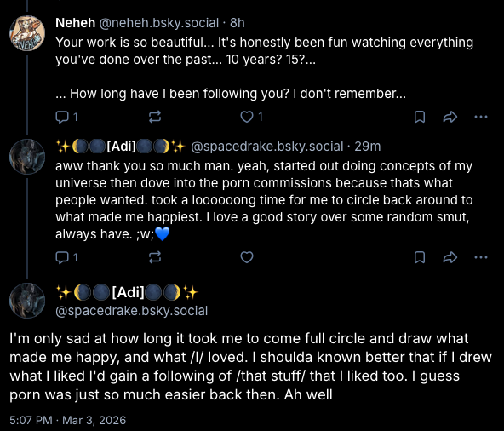
Task: Reply to Adi's 29m post
Action: coord(66,257)
